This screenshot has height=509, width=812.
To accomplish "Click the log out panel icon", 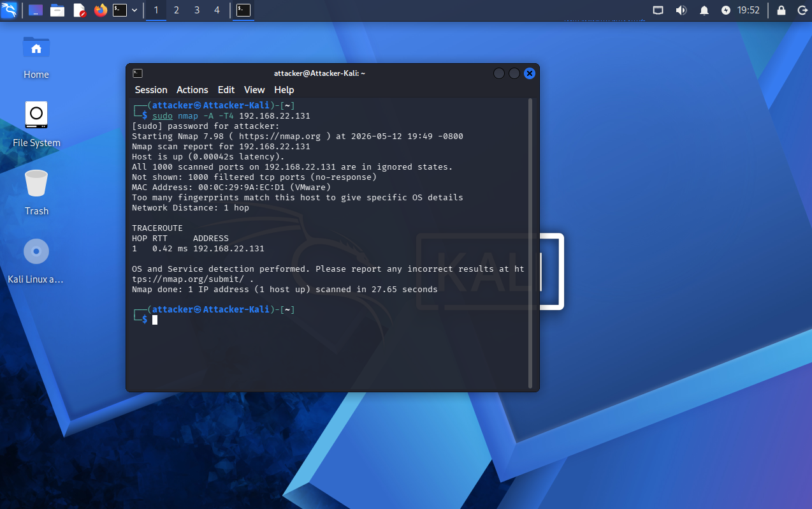I will pos(802,10).
